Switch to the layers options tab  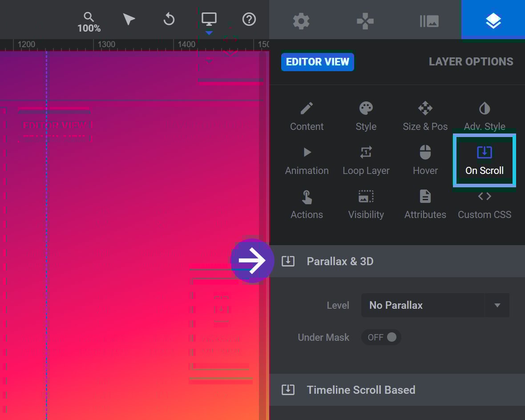[493, 20]
